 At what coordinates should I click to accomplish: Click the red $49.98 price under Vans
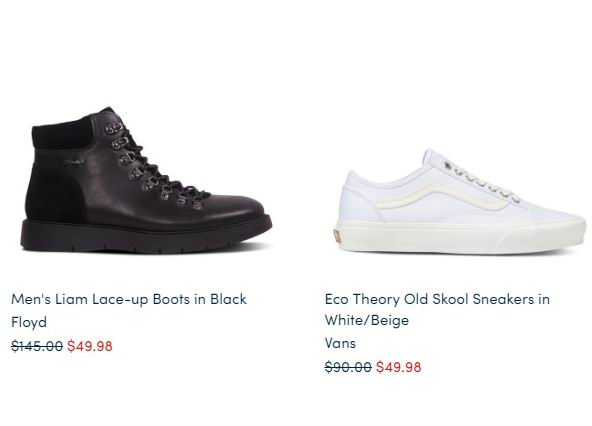(399, 367)
